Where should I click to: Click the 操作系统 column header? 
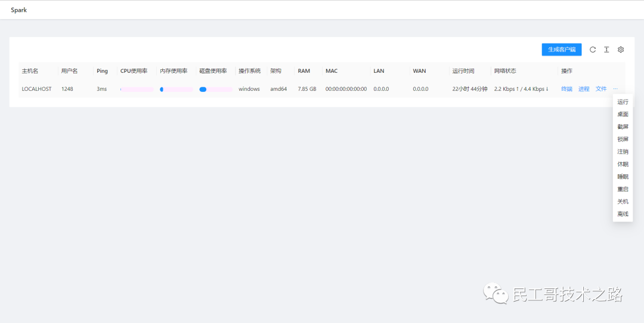tap(250, 71)
